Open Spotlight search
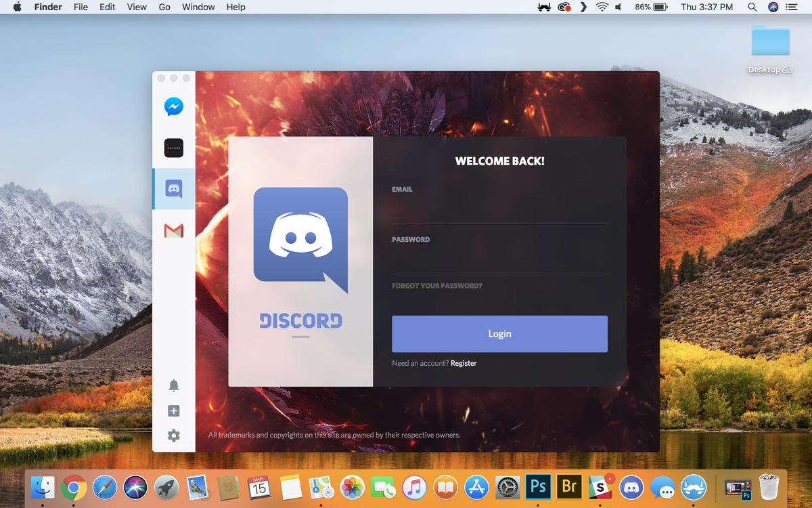 (x=752, y=7)
